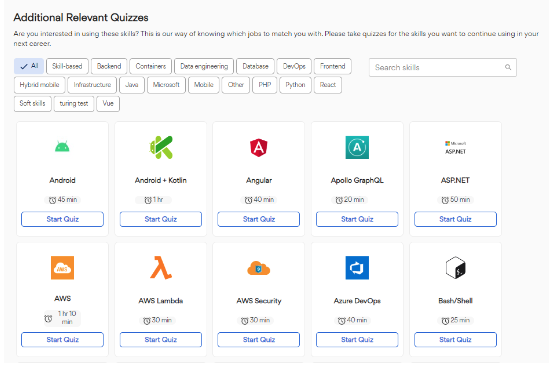
Task: Click the orange AWS cloud logo
Action: pyautogui.click(x=62, y=268)
